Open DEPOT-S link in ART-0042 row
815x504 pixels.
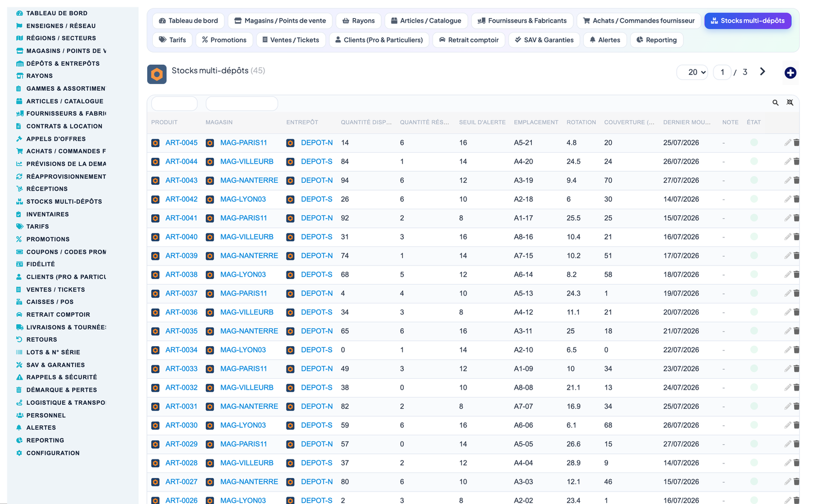pyautogui.click(x=317, y=199)
